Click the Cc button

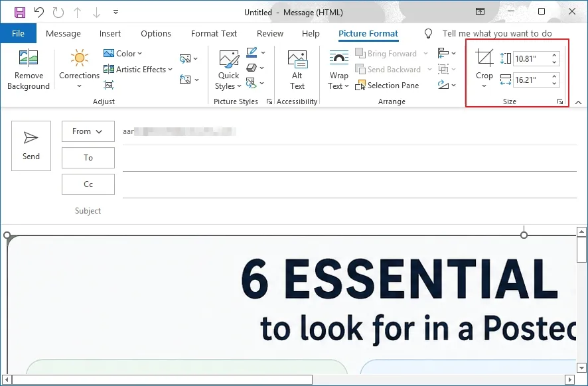coord(88,184)
